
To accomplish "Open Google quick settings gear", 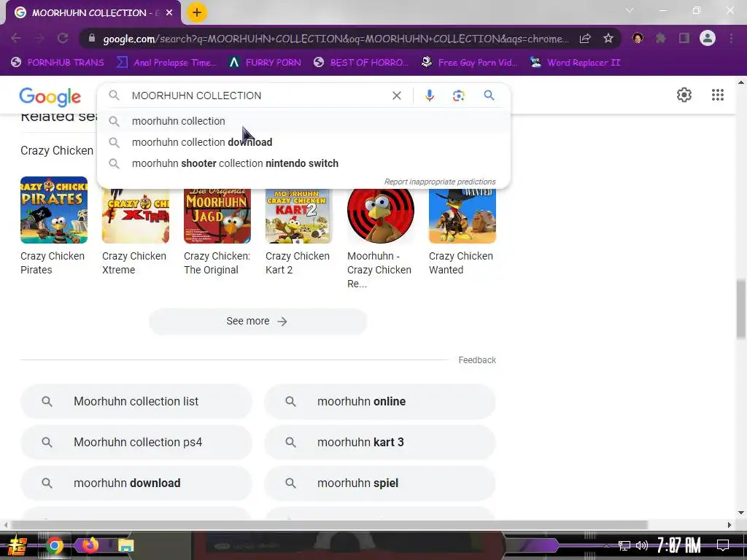I will pos(684,95).
